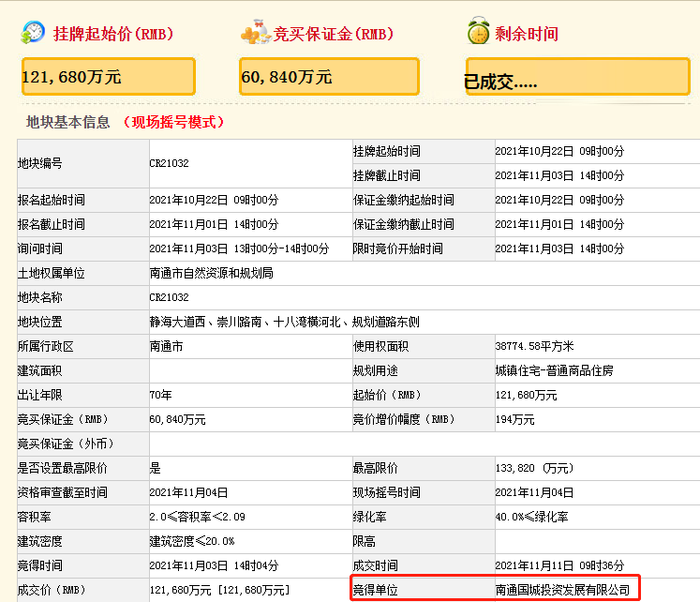Click the clock icon beside 挂牌起始价

tap(33, 32)
